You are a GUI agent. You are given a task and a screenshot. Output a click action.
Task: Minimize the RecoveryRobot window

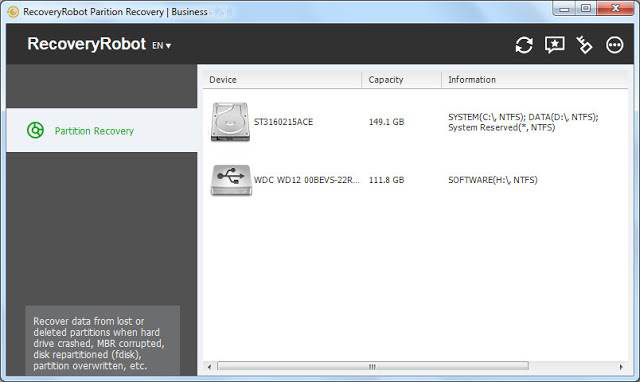pyautogui.click(x=564, y=9)
